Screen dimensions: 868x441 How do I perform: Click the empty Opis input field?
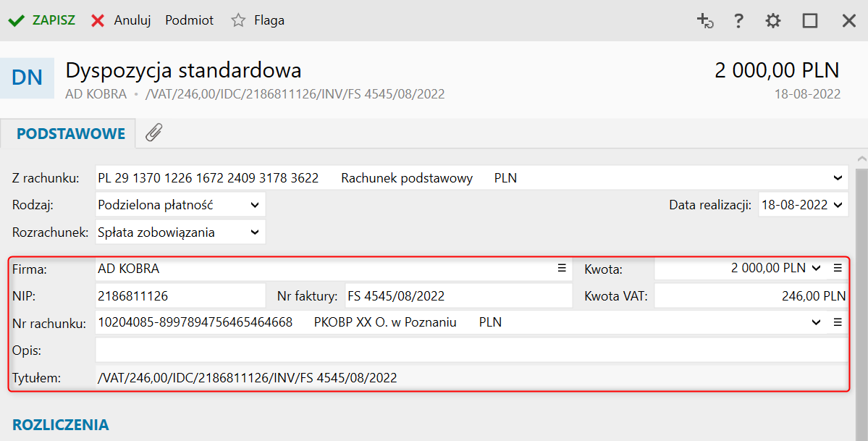(471, 350)
